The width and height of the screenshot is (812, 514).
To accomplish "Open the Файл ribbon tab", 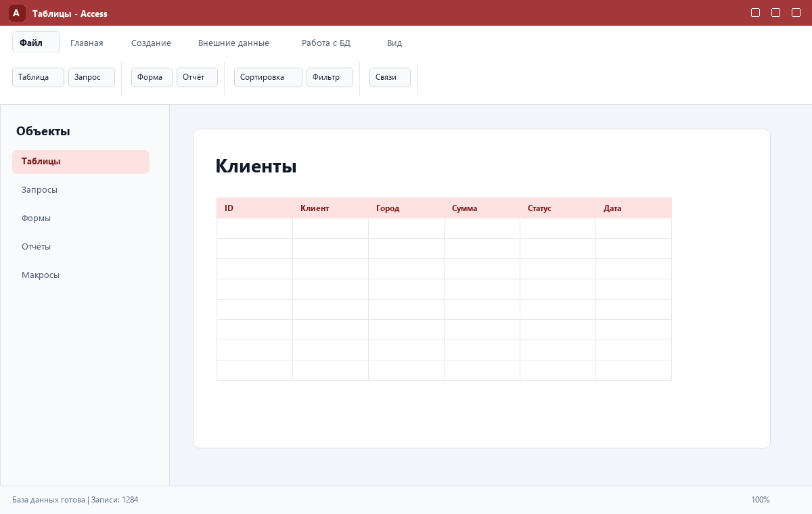I will (x=36, y=43).
